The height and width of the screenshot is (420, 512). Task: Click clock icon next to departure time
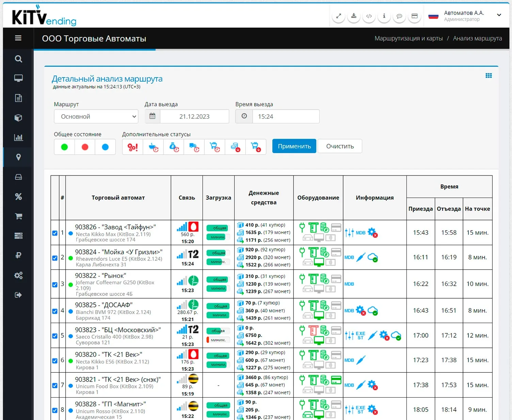[x=244, y=116]
